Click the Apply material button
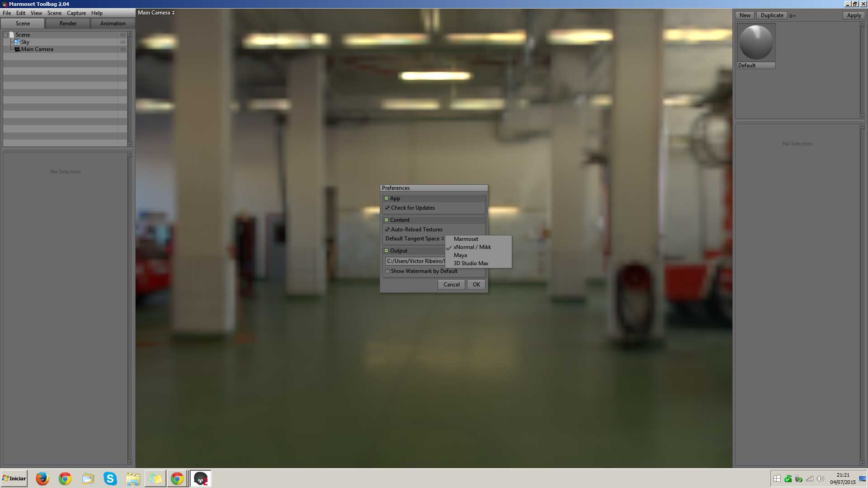 tap(854, 15)
